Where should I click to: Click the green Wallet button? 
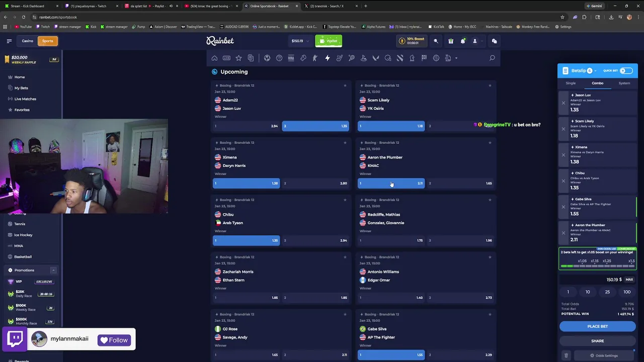(x=329, y=41)
